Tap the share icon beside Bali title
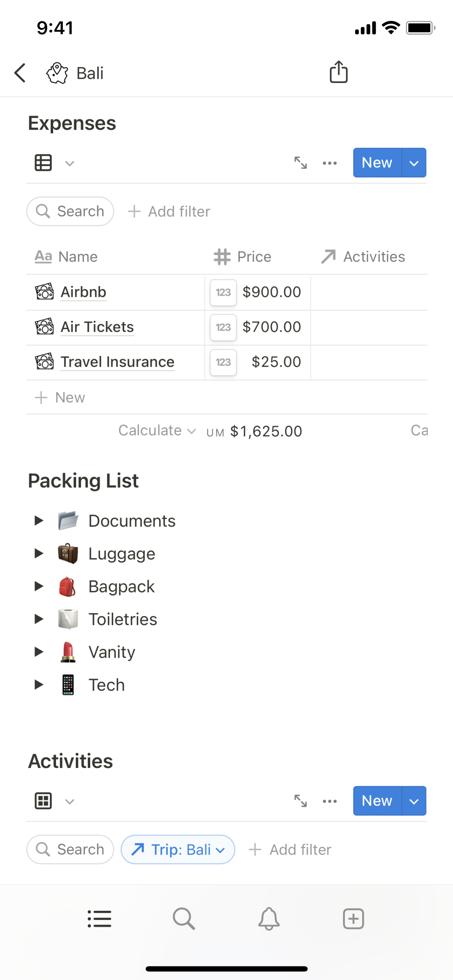The image size is (453, 980). coord(339,72)
